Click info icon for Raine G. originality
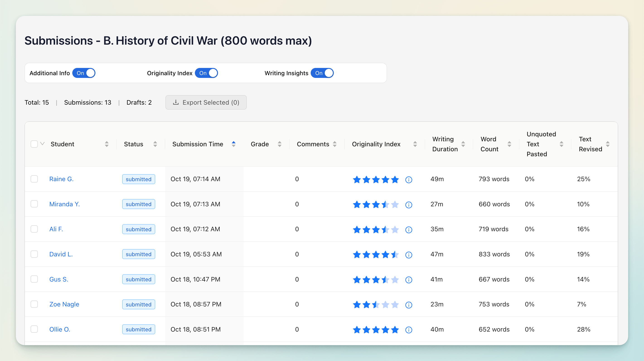Image resolution: width=644 pixels, height=361 pixels. click(x=409, y=180)
